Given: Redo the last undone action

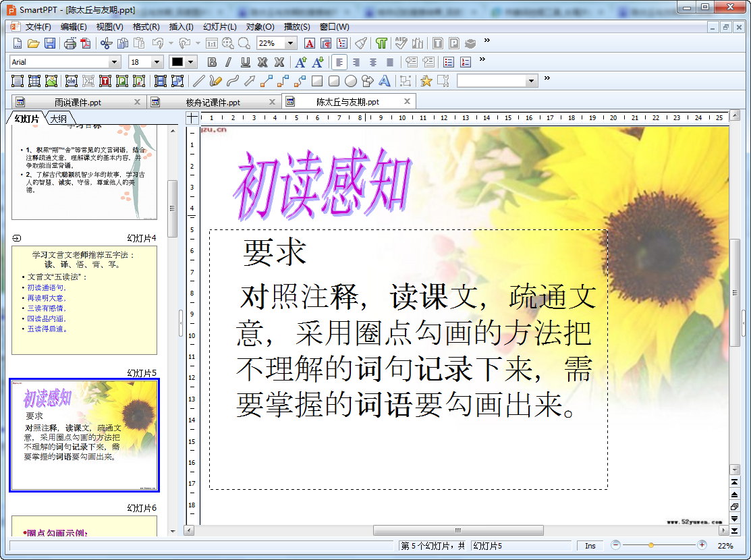Looking at the screenshot, I should [x=184, y=44].
